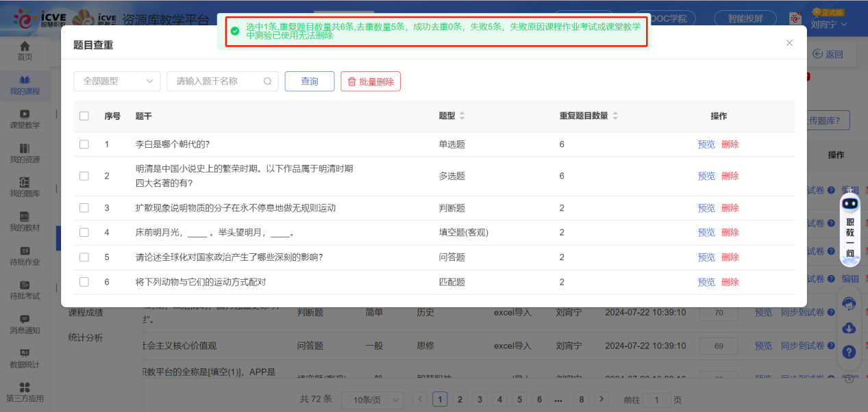The width and height of the screenshot is (868, 412).
Task: Click the 首页 home icon in sidebar
Action: pos(25,47)
